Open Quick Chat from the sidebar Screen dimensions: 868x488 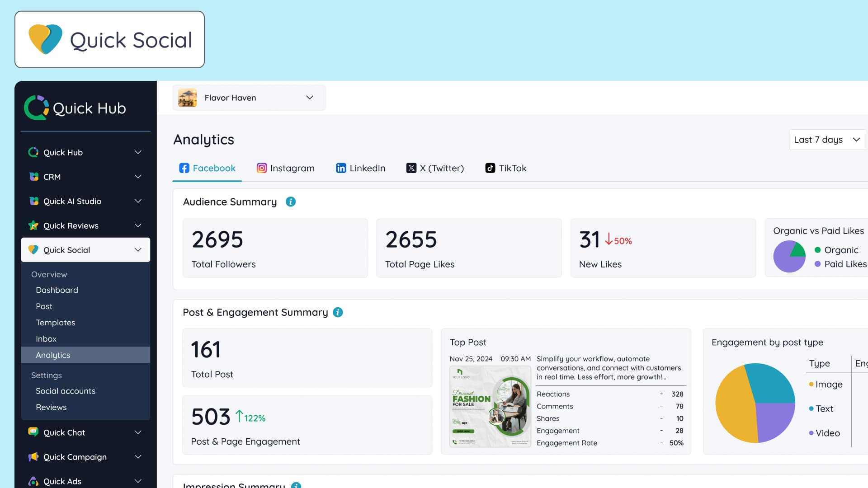click(x=64, y=432)
